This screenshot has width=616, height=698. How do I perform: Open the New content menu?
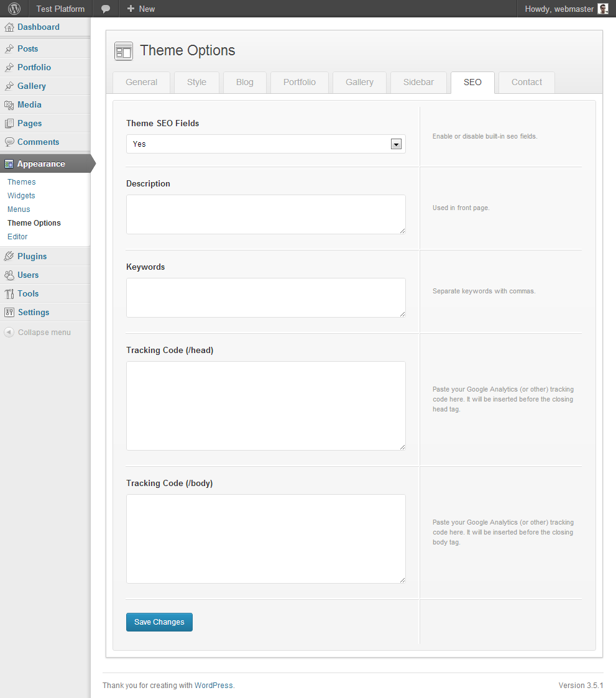point(141,9)
